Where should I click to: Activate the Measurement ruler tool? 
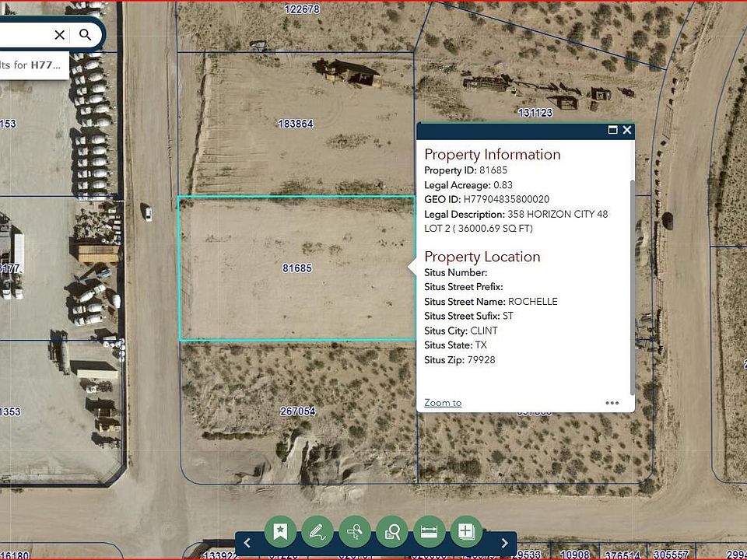pyautogui.click(x=430, y=531)
